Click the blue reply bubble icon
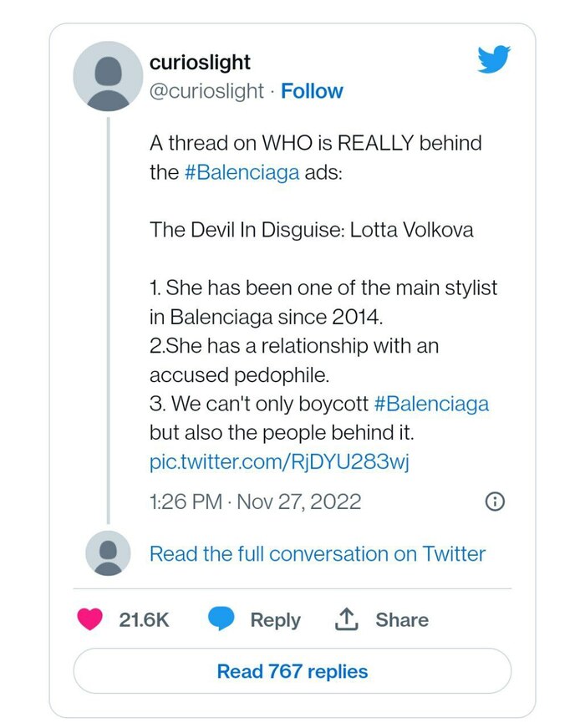Viewport: 585px width, 728px height. [x=221, y=619]
